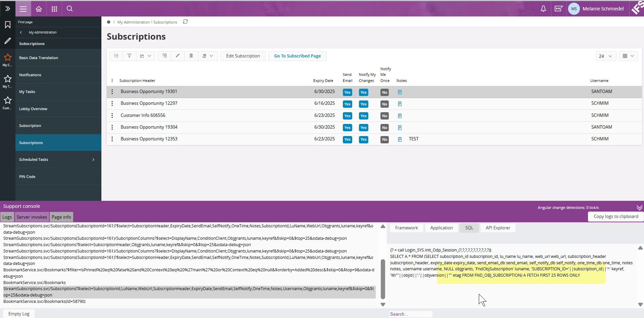Expand the navigator with the double-chevron icon
Viewport: 644px width, 318px height.
[7, 8]
